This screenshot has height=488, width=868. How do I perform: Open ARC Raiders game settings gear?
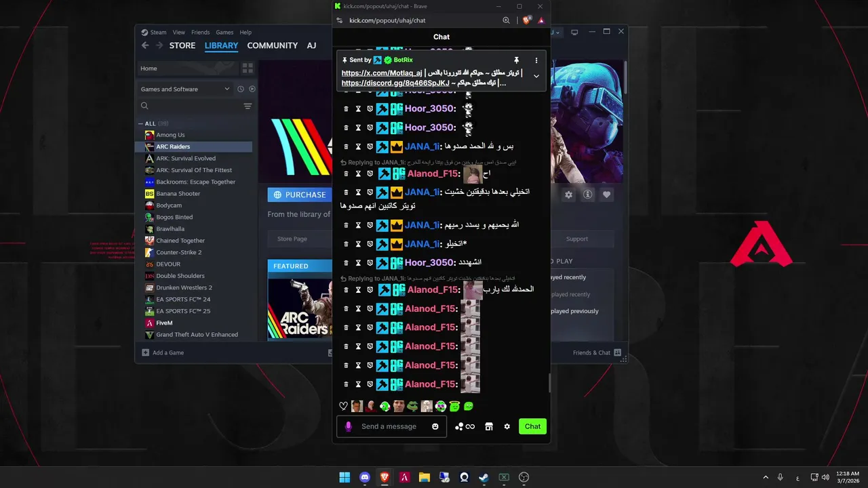569,195
